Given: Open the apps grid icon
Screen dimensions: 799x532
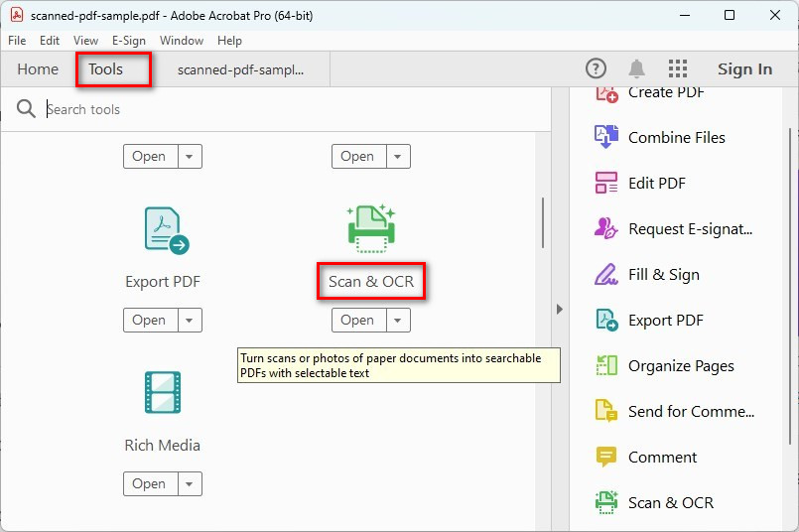Looking at the screenshot, I should coord(678,68).
